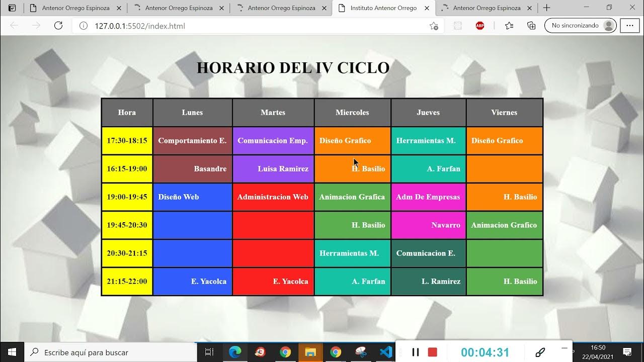Open the AdBlock Plus extension
This screenshot has width=644, height=362.
pos(480,26)
